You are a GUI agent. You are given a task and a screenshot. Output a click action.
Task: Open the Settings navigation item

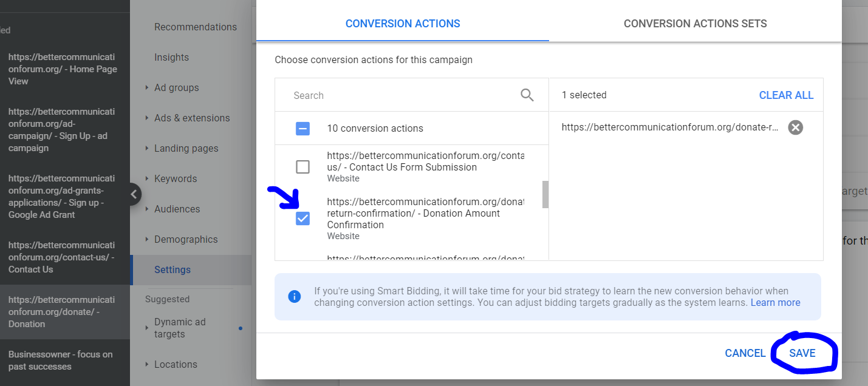point(173,269)
